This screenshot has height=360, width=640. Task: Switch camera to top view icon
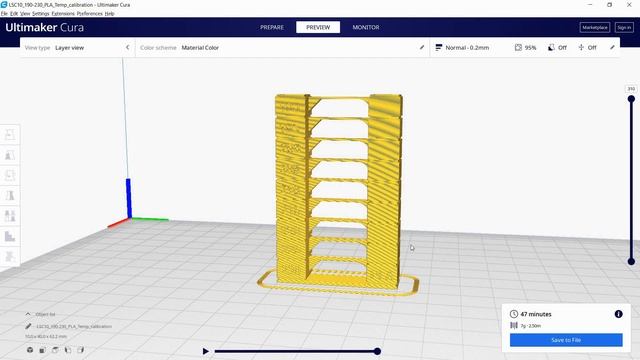coord(55,350)
